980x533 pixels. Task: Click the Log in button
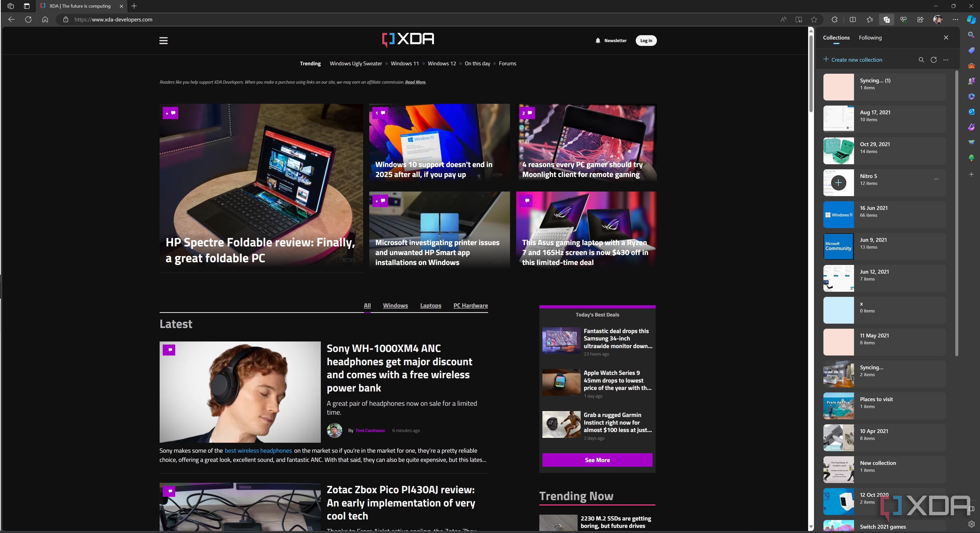pyautogui.click(x=646, y=40)
